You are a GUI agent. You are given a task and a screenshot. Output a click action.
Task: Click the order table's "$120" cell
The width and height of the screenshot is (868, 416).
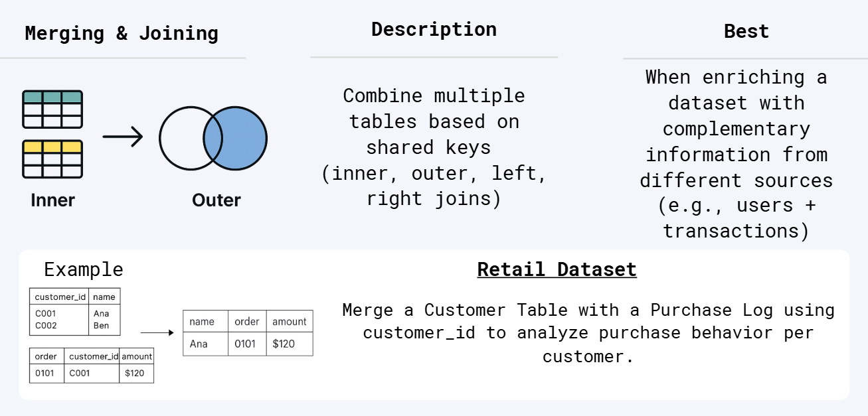coord(135,373)
